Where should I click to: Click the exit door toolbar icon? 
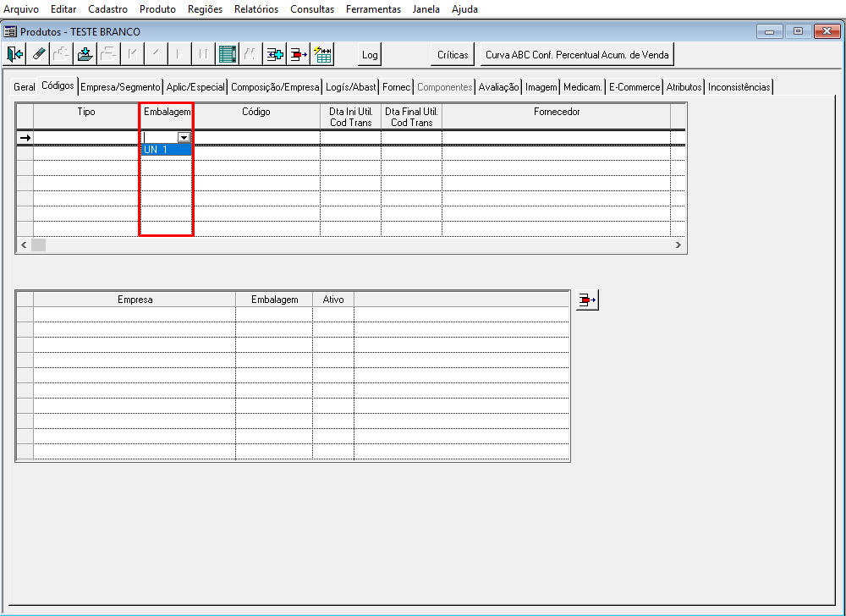pos(14,54)
